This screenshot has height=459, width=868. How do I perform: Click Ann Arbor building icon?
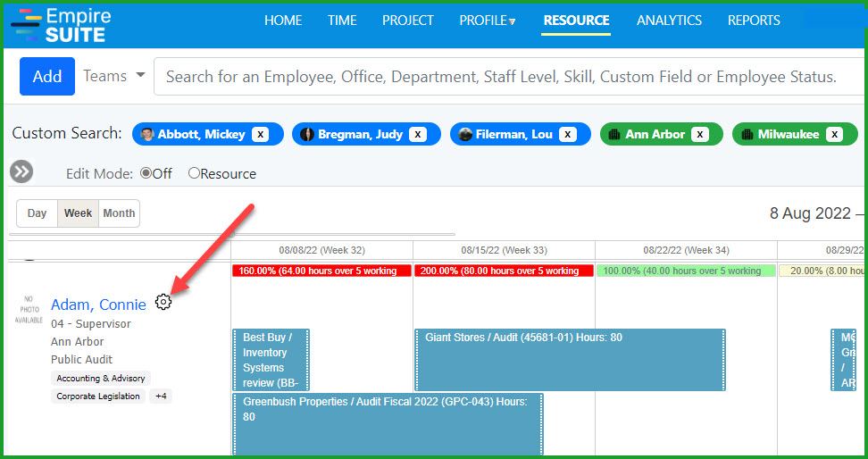pyautogui.click(x=613, y=134)
